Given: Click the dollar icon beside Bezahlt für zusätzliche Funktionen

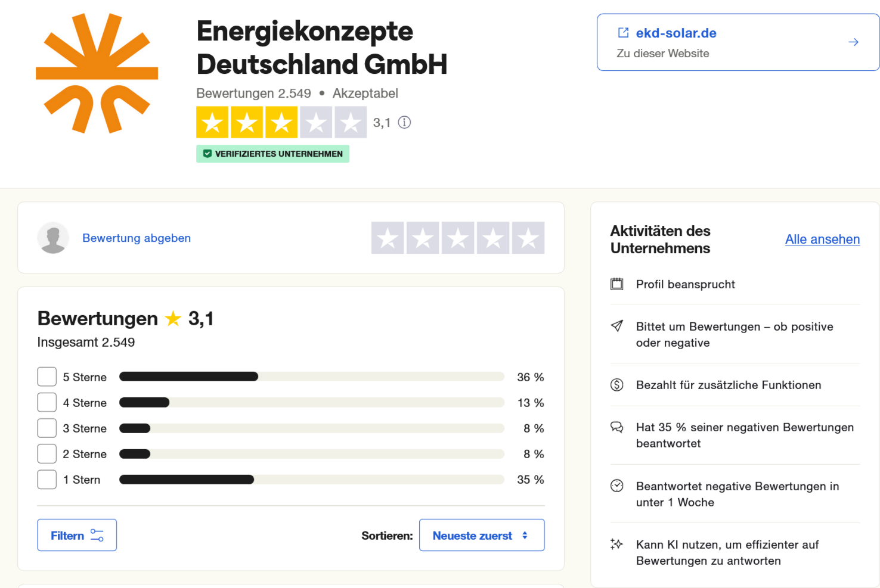Looking at the screenshot, I should click(x=617, y=385).
